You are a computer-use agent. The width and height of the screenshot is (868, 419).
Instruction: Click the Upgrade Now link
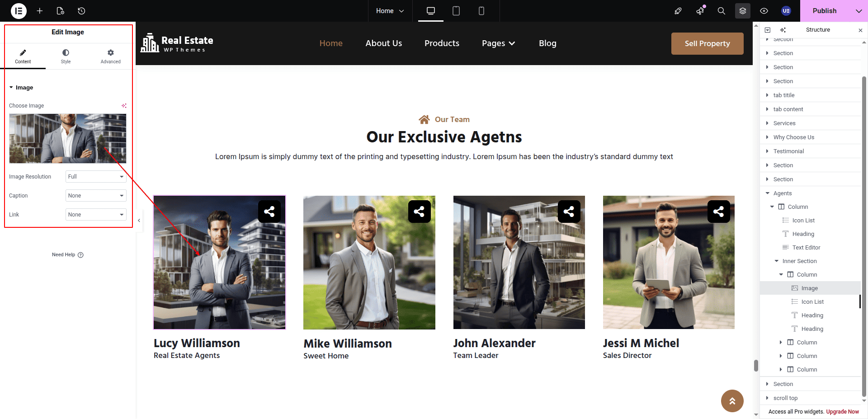click(x=842, y=412)
